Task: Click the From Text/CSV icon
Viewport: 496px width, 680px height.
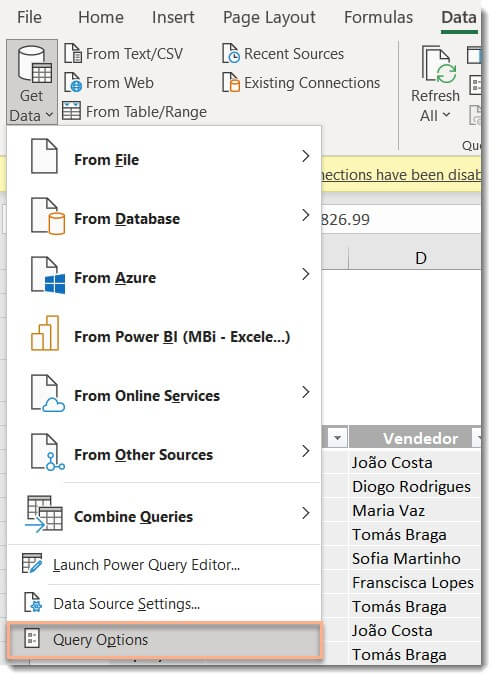Action: (73, 54)
